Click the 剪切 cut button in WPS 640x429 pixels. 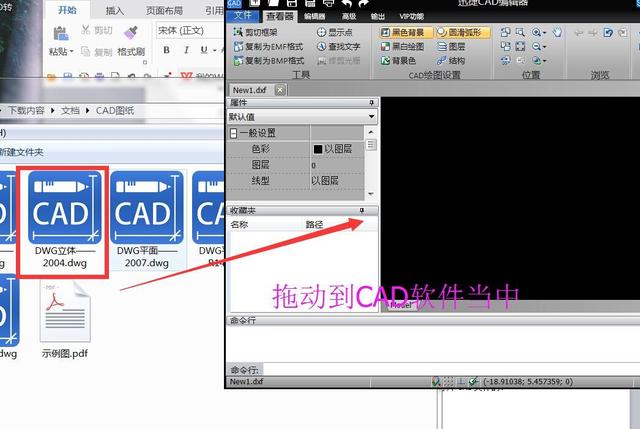pyautogui.click(x=97, y=30)
